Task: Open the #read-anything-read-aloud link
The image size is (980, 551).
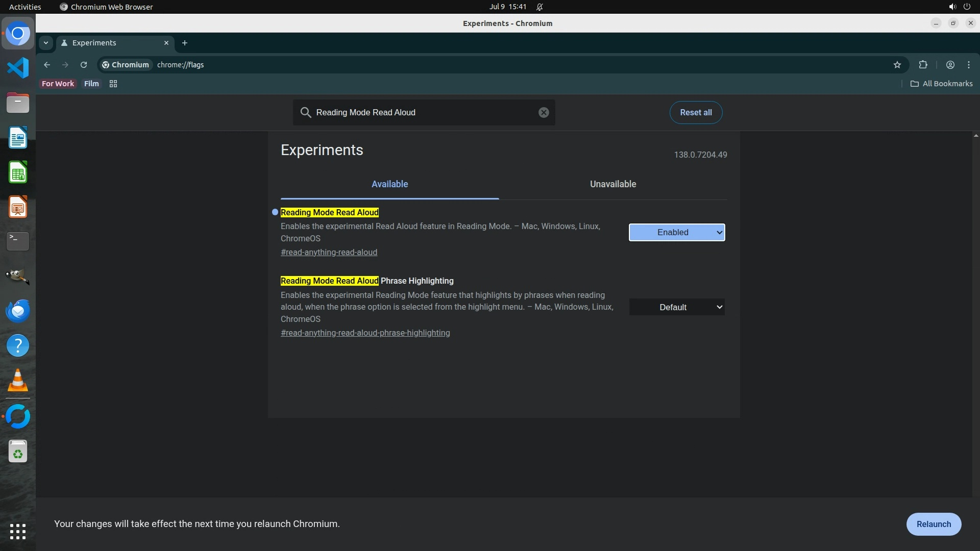Action: (x=329, y=252)
